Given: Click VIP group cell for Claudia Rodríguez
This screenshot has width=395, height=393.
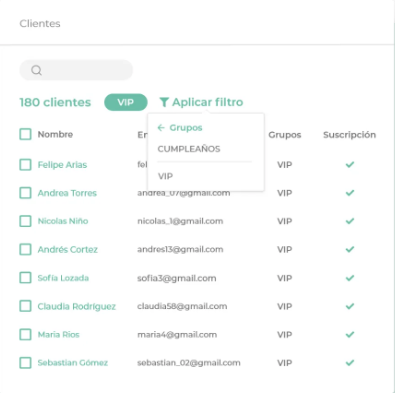Looking at the screenshot, I should (x=284, y=306).
